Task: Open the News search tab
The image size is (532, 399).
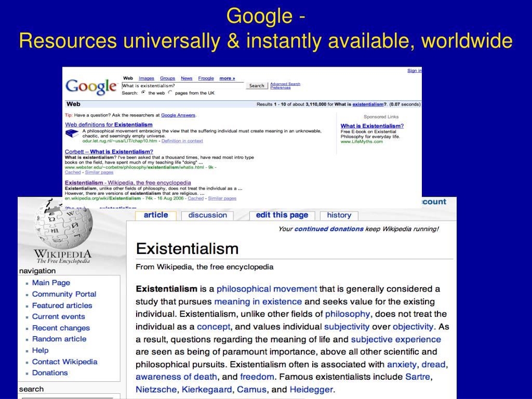Action: (x=187, y=78)
